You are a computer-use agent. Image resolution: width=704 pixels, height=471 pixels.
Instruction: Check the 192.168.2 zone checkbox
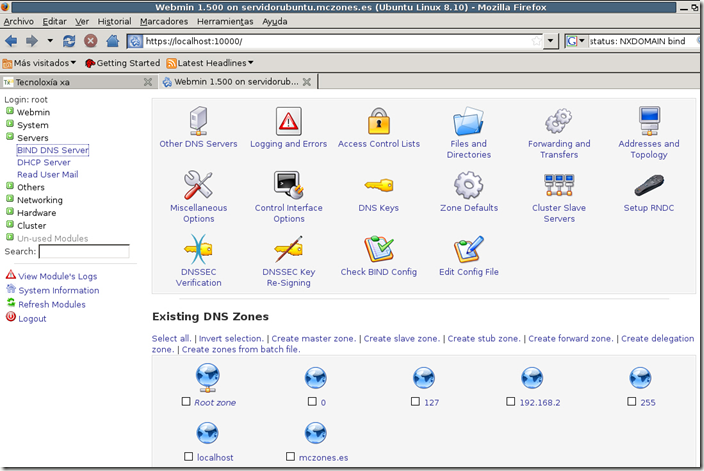[510, 401]
